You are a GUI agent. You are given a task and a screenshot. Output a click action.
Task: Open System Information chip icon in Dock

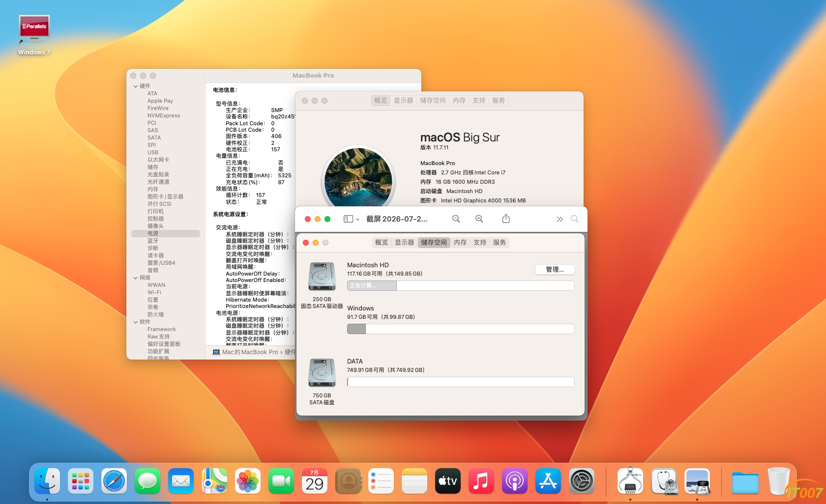630,481
